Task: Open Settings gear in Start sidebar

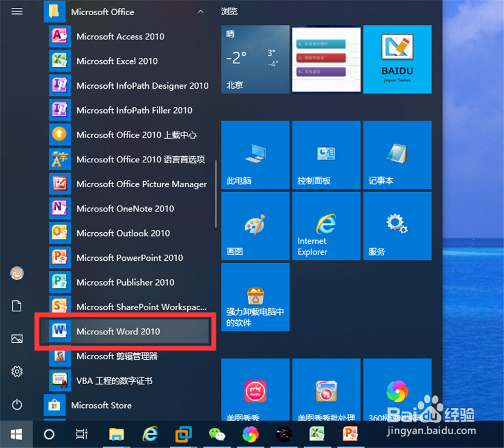Action: pyautogui.click(x=17, y=372)
